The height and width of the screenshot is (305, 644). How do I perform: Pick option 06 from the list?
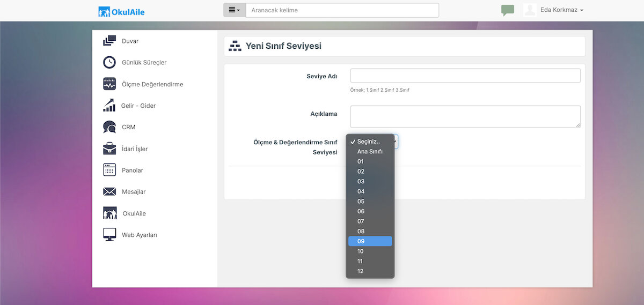[370, 211]
